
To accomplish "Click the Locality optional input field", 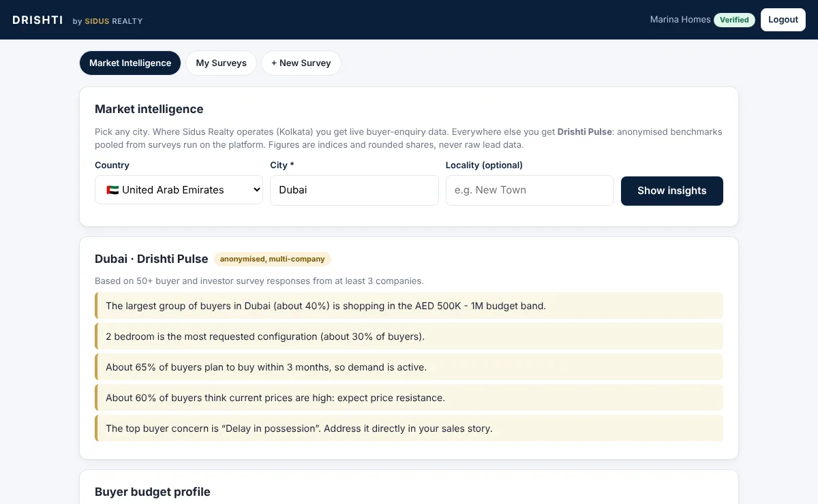I will pyautogui.click(x=530, y=190).
